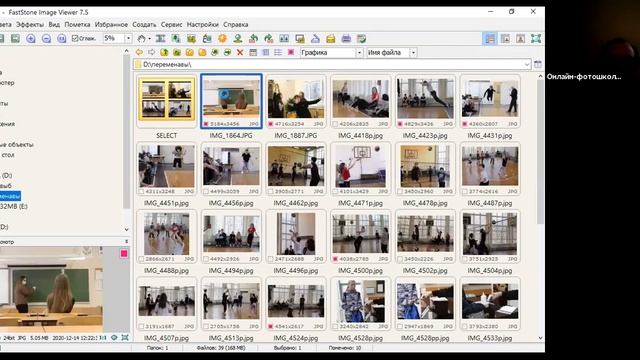Go back with the left arrow icon
The width and height of the screenshot is (640, 360).
139,52
